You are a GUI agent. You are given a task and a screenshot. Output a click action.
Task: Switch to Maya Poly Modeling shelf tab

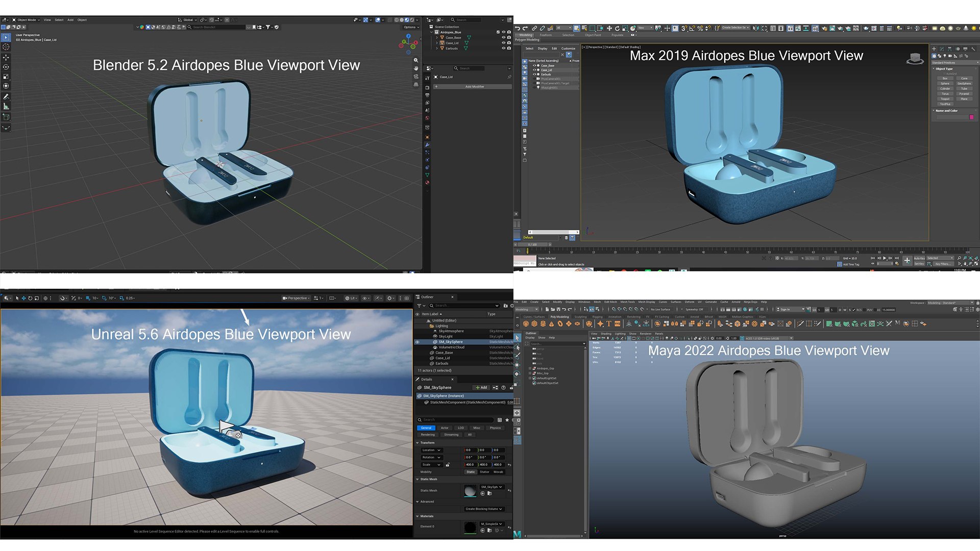(x=559, y=317)
